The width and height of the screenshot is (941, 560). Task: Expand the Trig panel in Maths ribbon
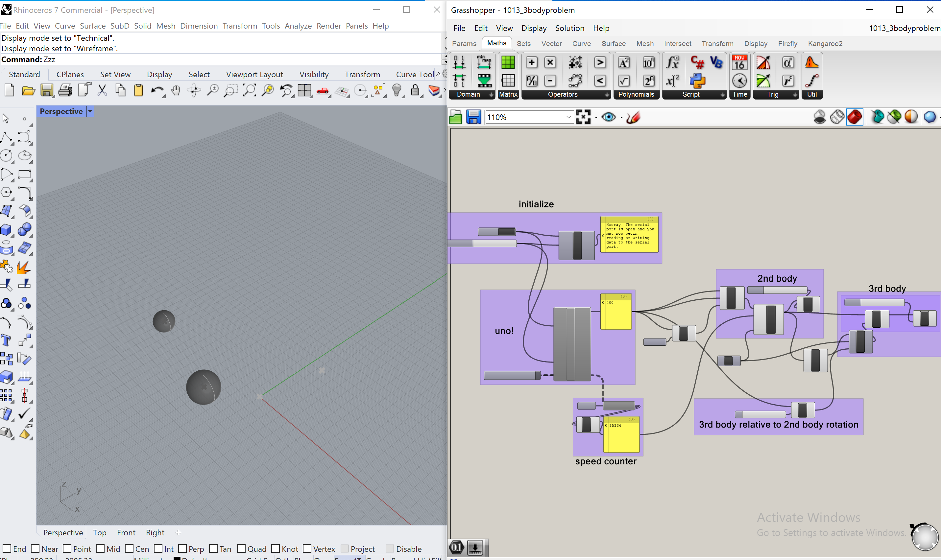[x=795, y=95]
